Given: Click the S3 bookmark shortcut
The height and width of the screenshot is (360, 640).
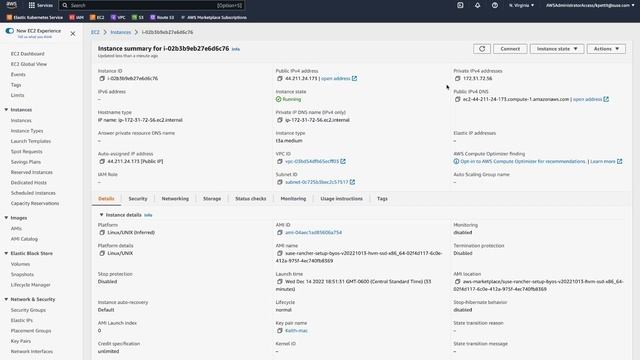Looking at the screenshot, I should [138, 18].
